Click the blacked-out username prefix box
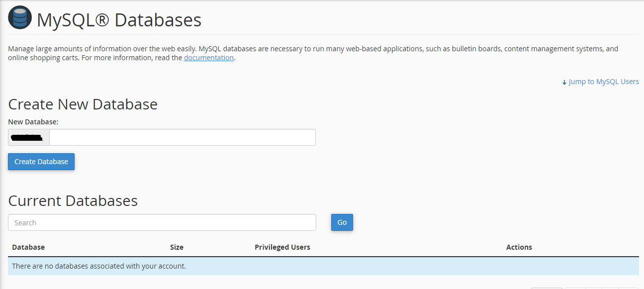This screenshot has width=644, height=289. click(x=29, y=137)
